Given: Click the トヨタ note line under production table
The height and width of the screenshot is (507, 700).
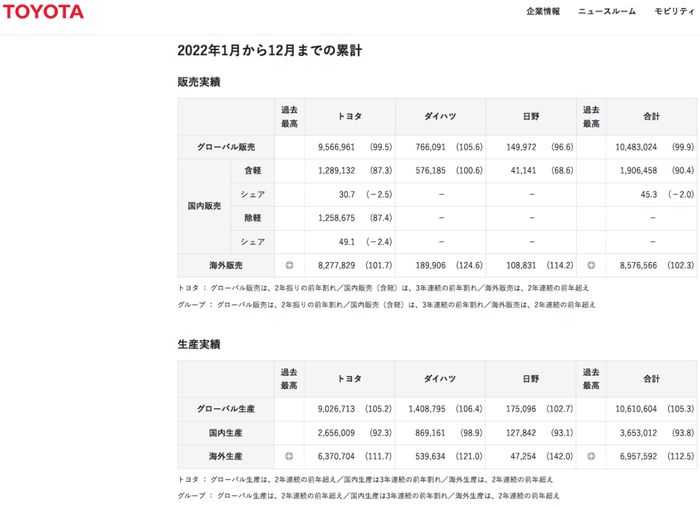Looking at the screenshot, I should (x=365, y=480).
